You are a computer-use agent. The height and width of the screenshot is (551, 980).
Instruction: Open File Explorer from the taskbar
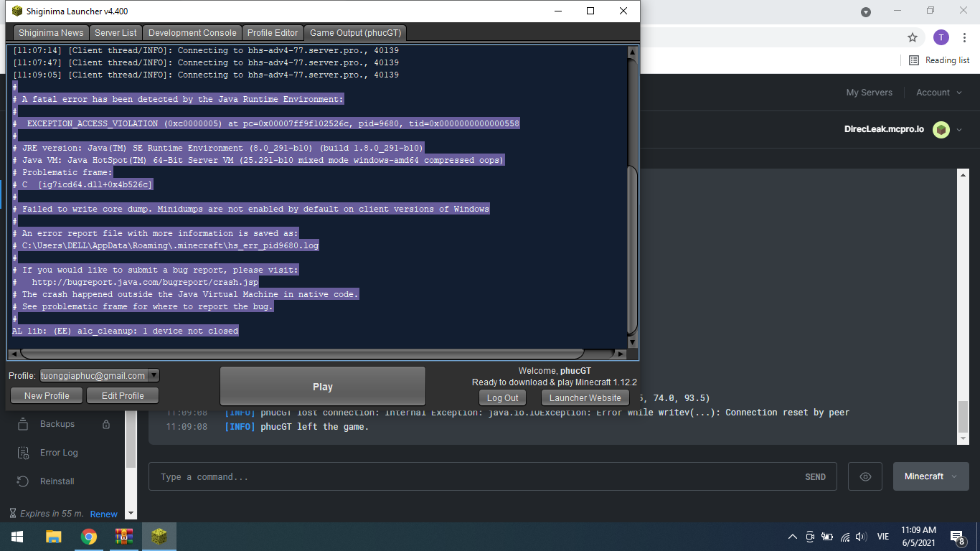pos(53,537)
